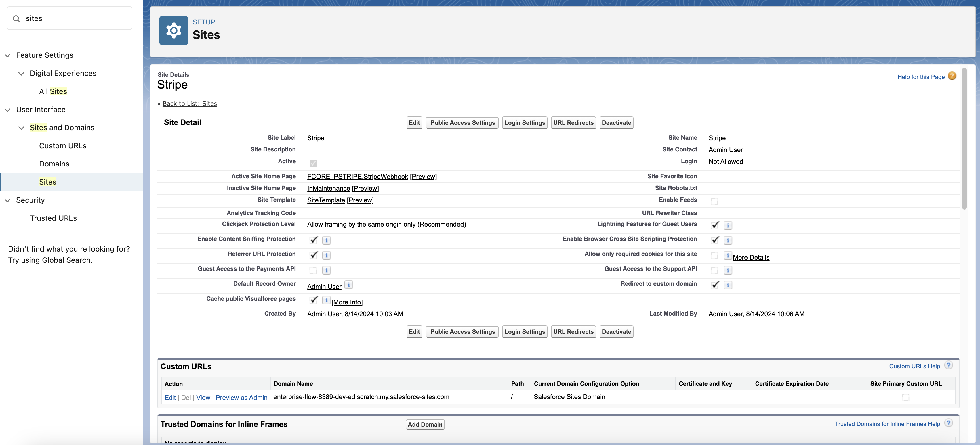Viewport: 980px width, 445px height.
Task: Click the bottom Public Access Settings button
Action: 462,332
